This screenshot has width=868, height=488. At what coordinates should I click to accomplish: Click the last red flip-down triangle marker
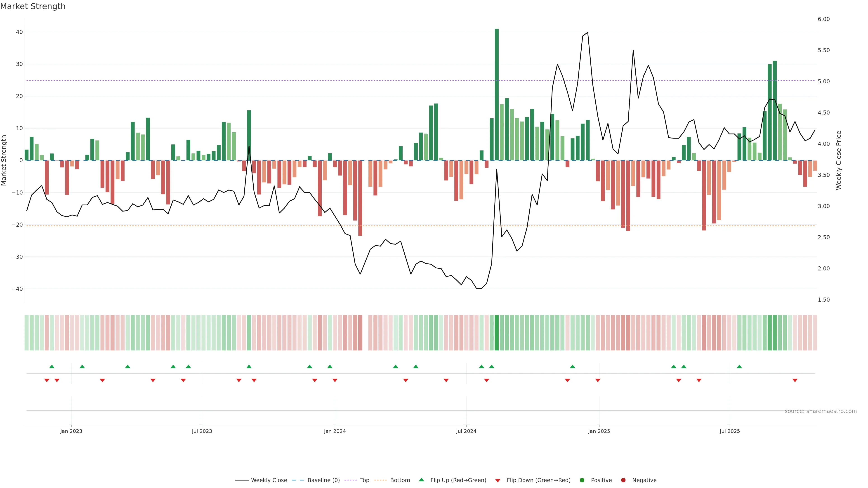click(795, 380)
